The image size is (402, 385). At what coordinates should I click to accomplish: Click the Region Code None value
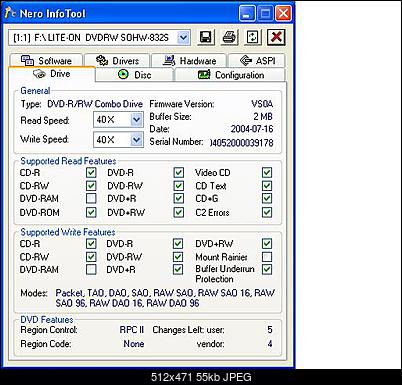click(x=134, y=344)
